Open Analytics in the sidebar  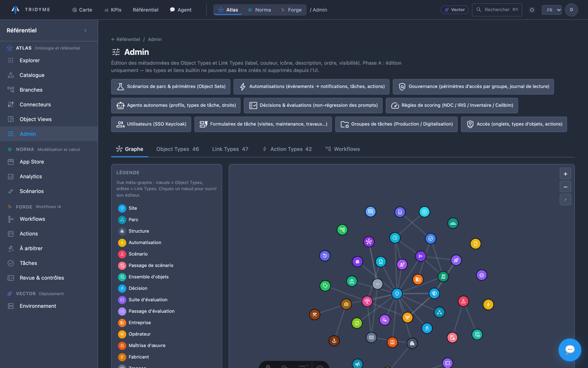(49, 176)
